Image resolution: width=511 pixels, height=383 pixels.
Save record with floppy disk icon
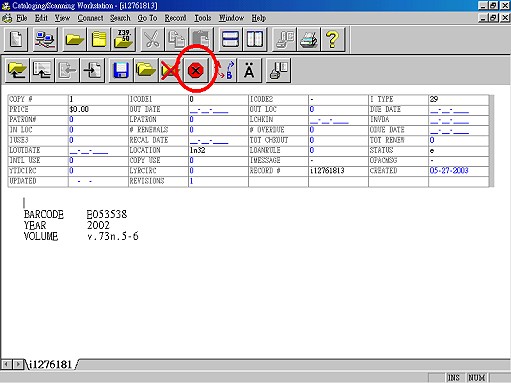tap(121, 70)
